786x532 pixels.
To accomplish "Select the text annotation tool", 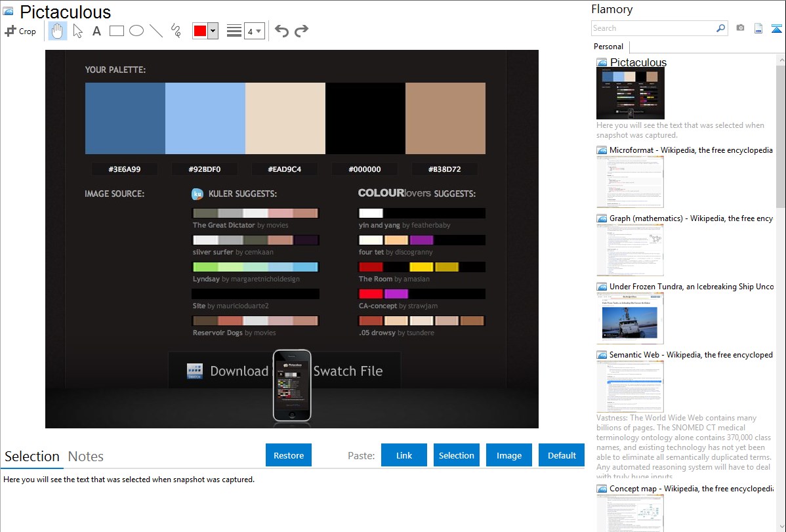I will point(96,31).
